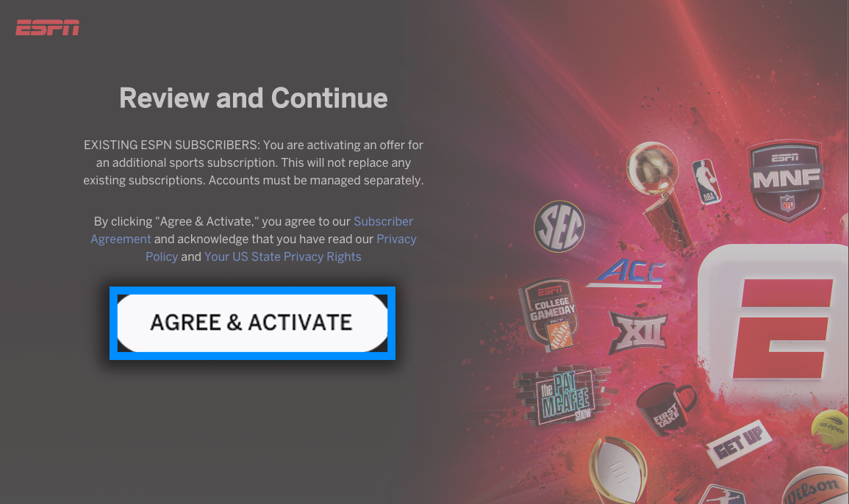Click the First Take mug

(665, 409)
